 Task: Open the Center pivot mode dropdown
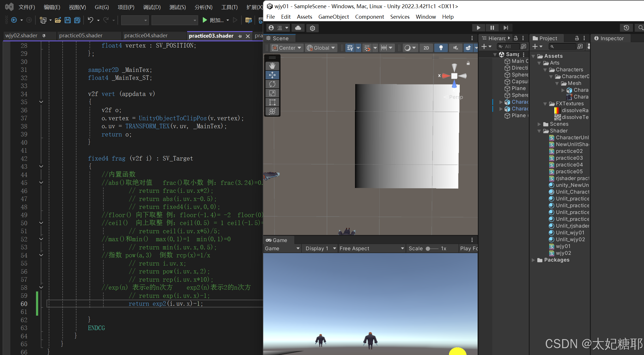287,48
